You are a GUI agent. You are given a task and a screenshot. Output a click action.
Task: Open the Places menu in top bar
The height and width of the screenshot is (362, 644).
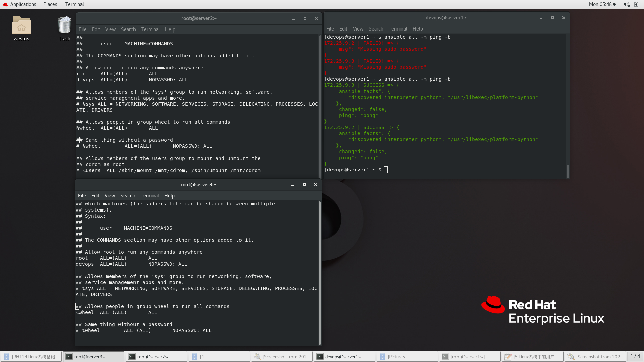tap(50, 4)
